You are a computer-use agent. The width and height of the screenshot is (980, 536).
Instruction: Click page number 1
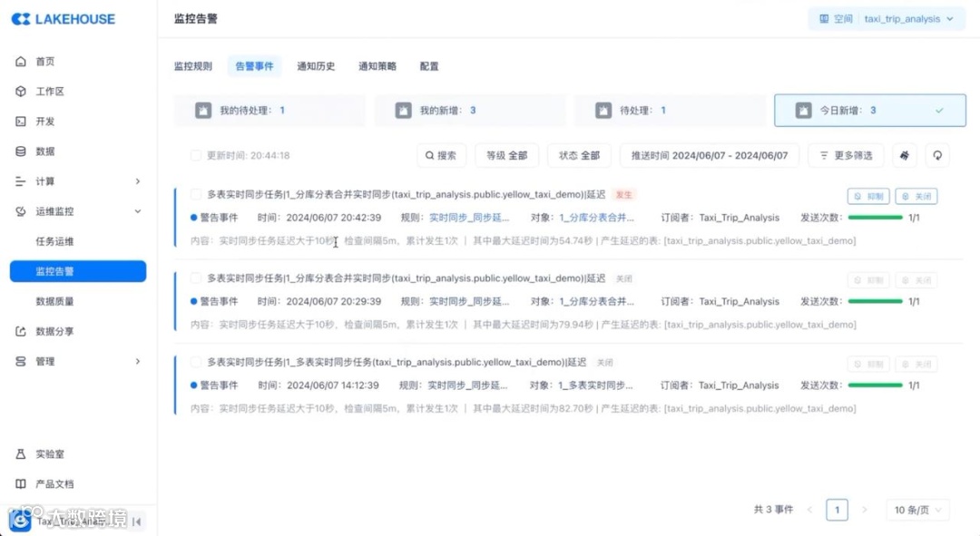click(x=837, y=510)
